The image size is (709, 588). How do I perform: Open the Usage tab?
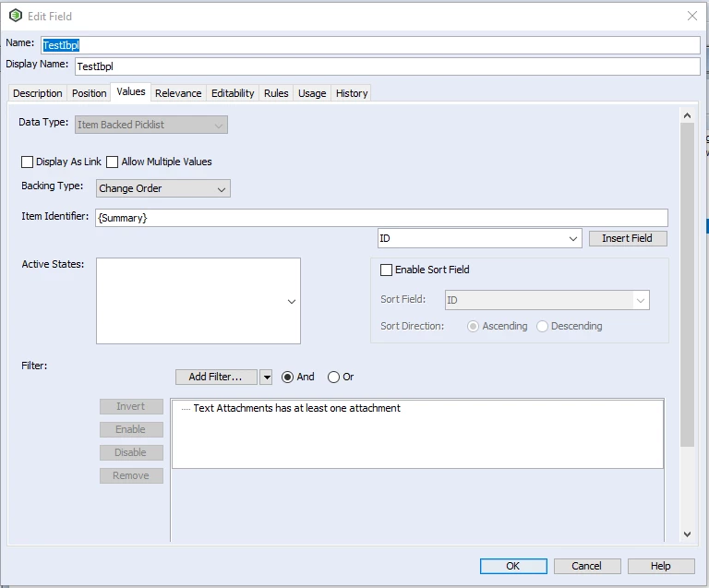point(312,93)
